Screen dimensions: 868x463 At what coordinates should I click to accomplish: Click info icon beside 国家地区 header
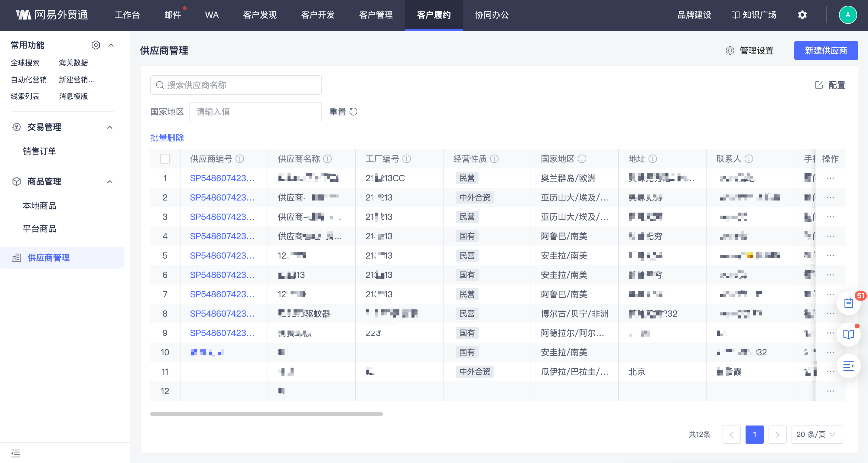coord(582,159)
